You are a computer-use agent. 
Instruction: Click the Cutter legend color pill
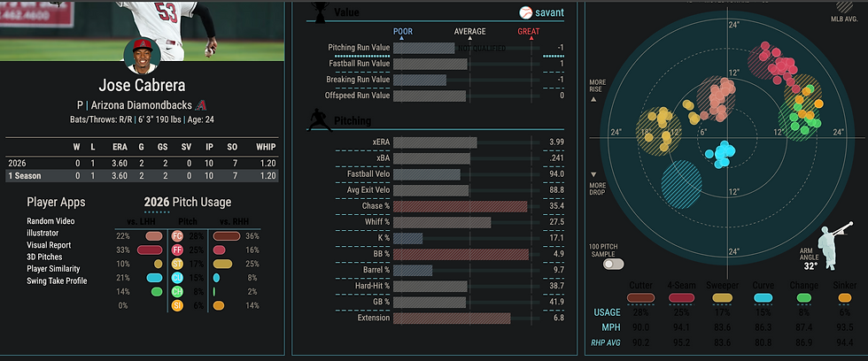point(641,298)
